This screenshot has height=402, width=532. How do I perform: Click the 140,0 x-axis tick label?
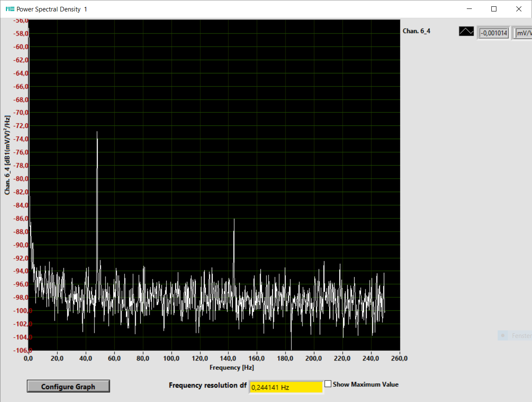228,358
